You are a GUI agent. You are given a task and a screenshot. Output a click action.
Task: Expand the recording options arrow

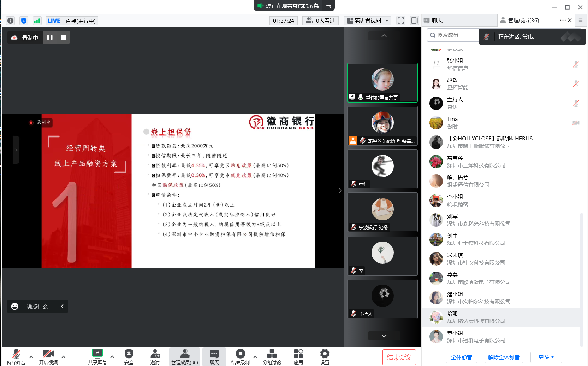[x=255, y=357]
